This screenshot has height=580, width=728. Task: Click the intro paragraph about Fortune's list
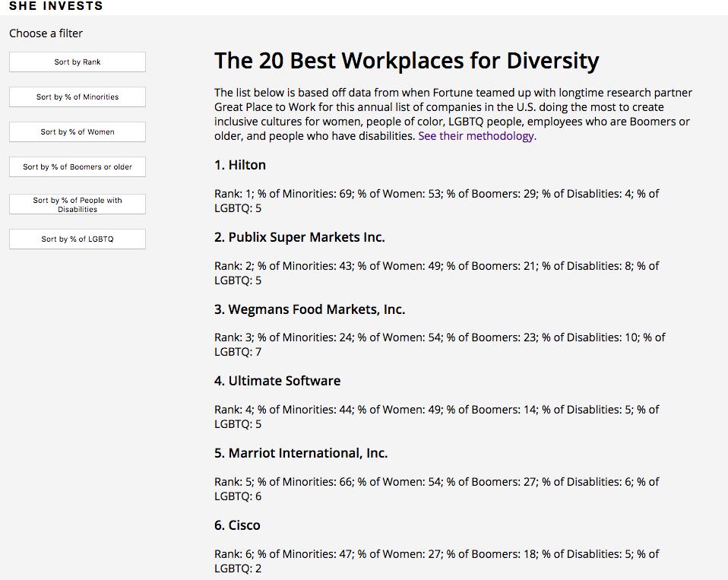[453, 114]
